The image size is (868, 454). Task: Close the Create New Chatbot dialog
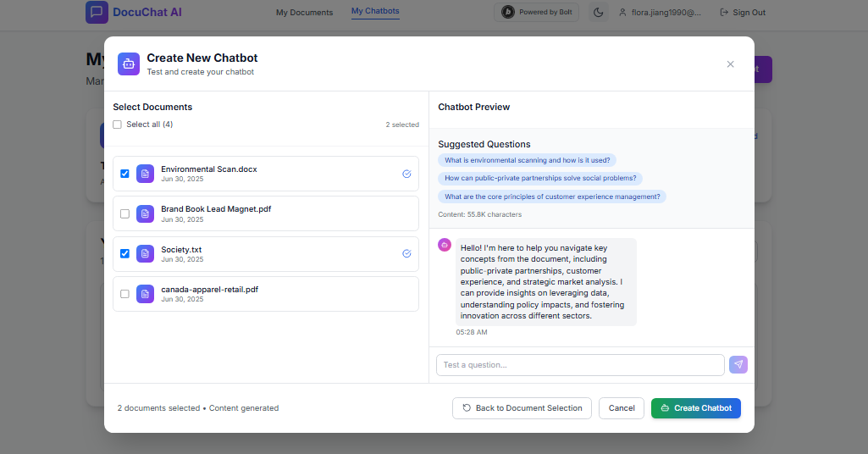coord(730,64)
